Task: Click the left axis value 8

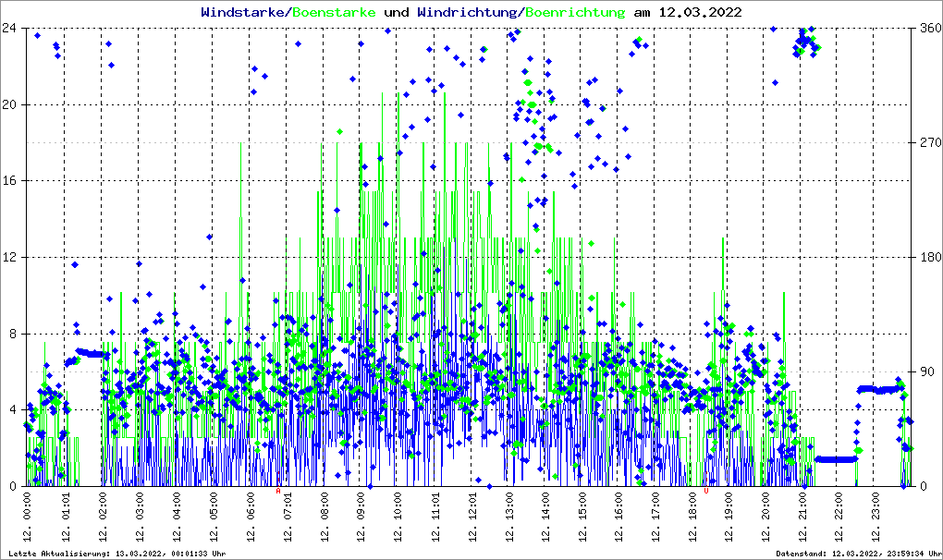Action: 12,334
